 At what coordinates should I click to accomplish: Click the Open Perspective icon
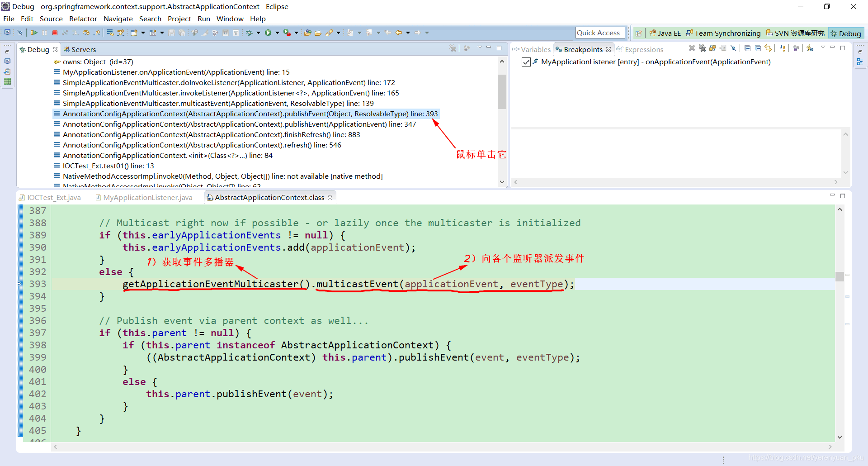tap(638, 33)
